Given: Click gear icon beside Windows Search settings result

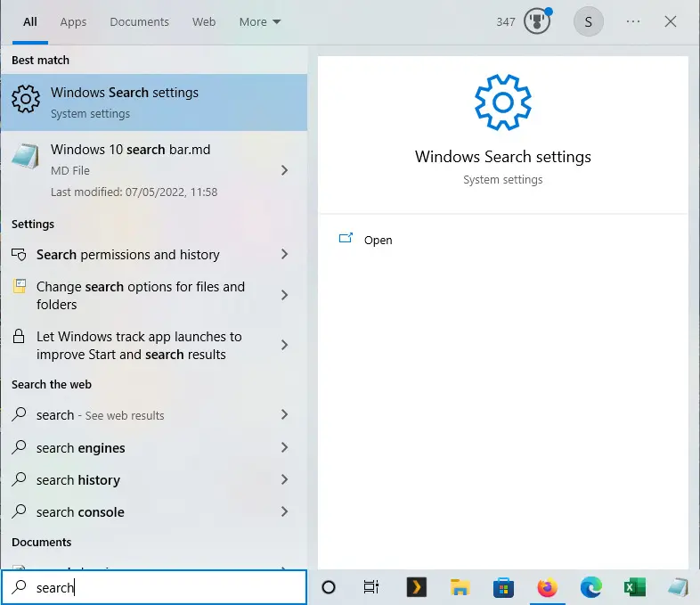Looking at the screenshot, I should tap(26, 99).
